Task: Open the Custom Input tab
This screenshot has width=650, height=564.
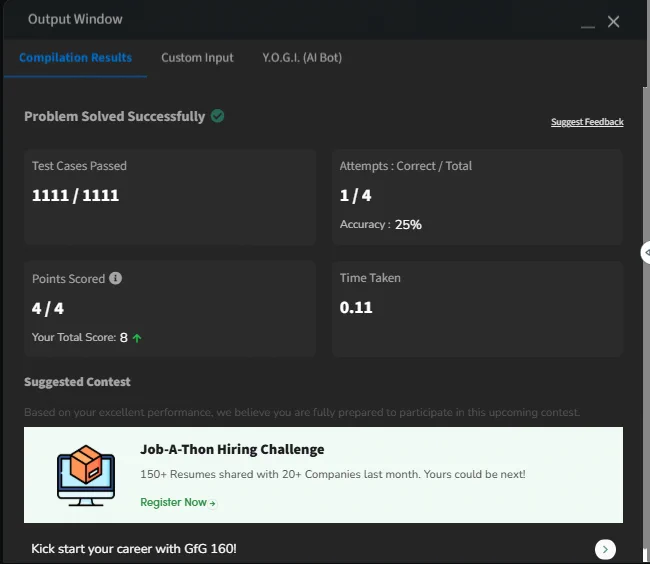Action: [197, 58]
